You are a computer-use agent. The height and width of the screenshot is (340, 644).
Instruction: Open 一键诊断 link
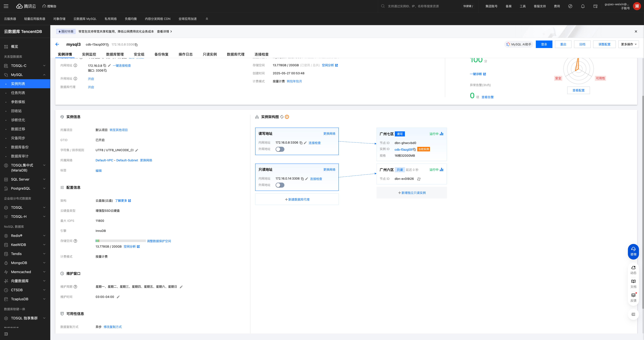coord(477,74)
